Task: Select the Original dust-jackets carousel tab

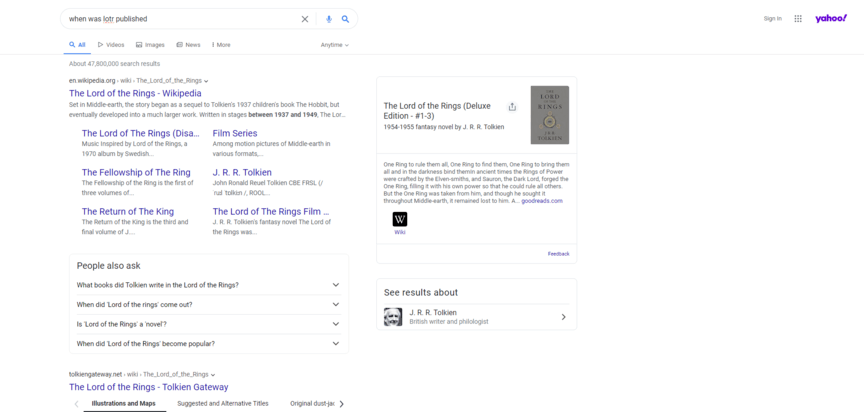Action: click(313, 404)
